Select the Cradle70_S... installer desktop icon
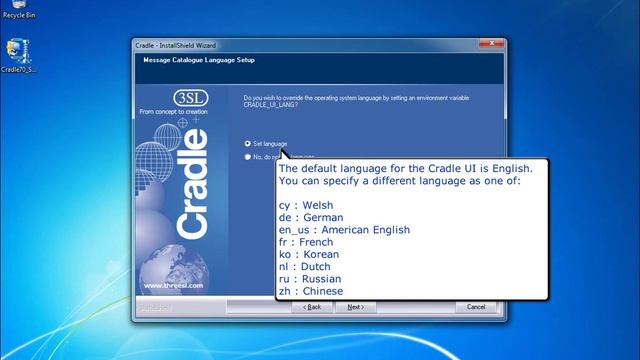640x360 pixels. pyautogui.click(x=18, y=56)
